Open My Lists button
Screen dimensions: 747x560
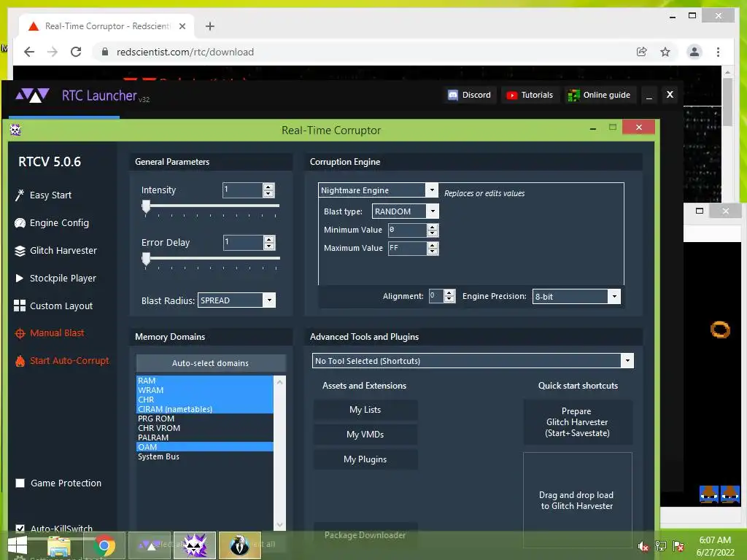click(365, 410)
